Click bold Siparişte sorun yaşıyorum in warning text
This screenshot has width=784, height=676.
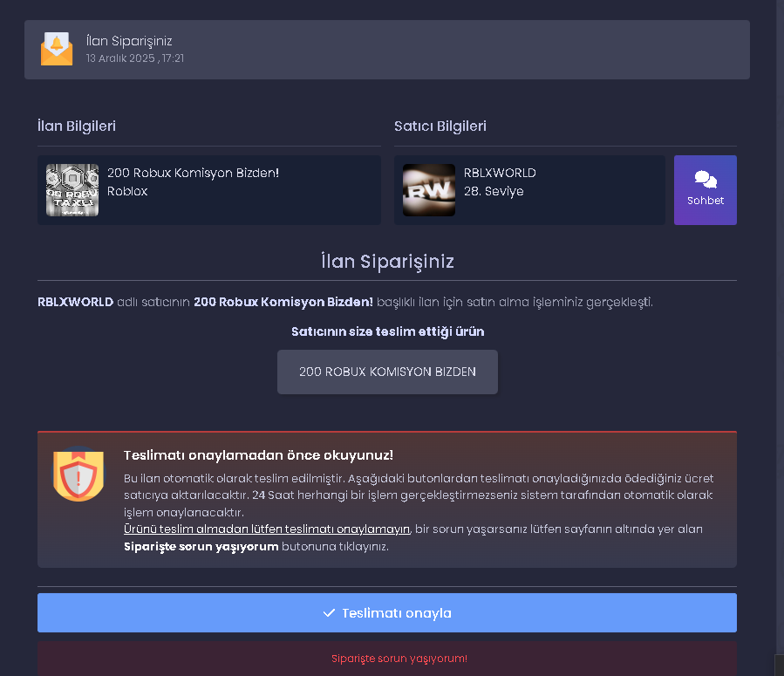point(201,547)
